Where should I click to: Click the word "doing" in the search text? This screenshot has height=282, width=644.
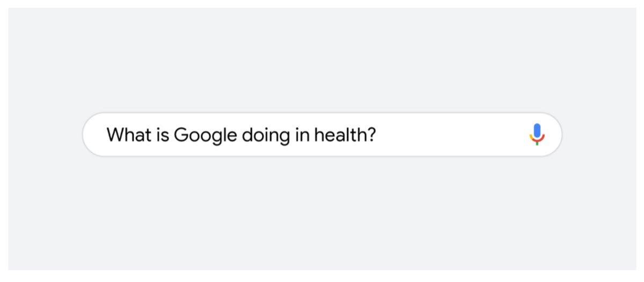[x=266, y=134]
